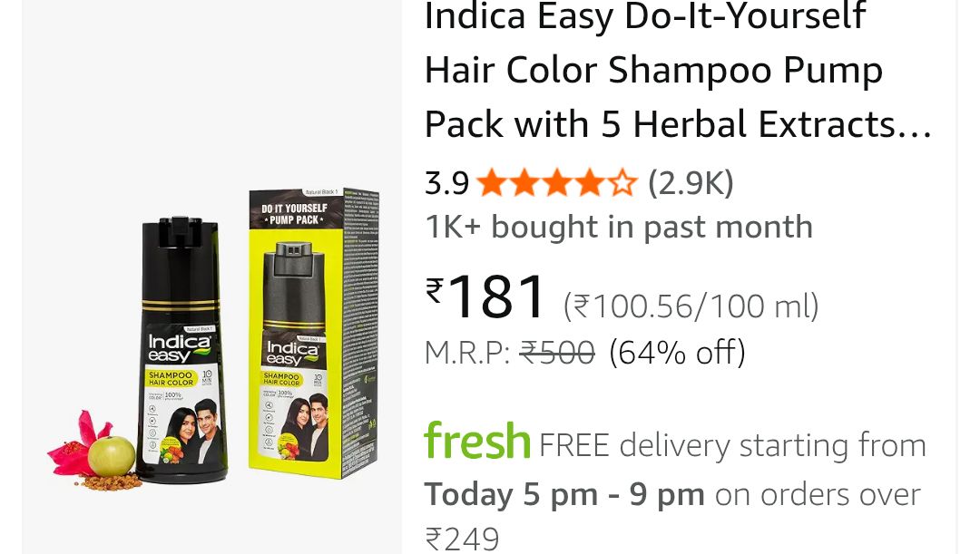980x554 pixels.
Task: Click the ₹249 minimum order amount
Action: click(463, 539)
